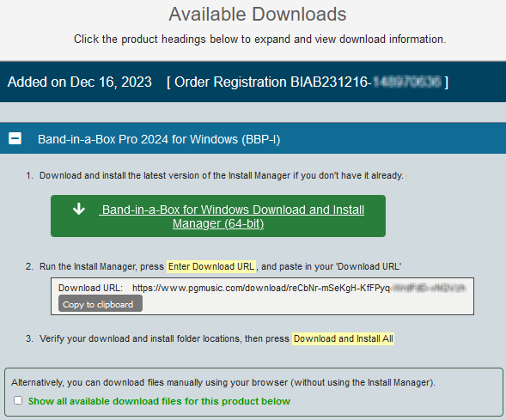The height and width of the screenshot is (420, 506).
Task: Click the 'Download URL:' label
Action: tap(91, 288)
